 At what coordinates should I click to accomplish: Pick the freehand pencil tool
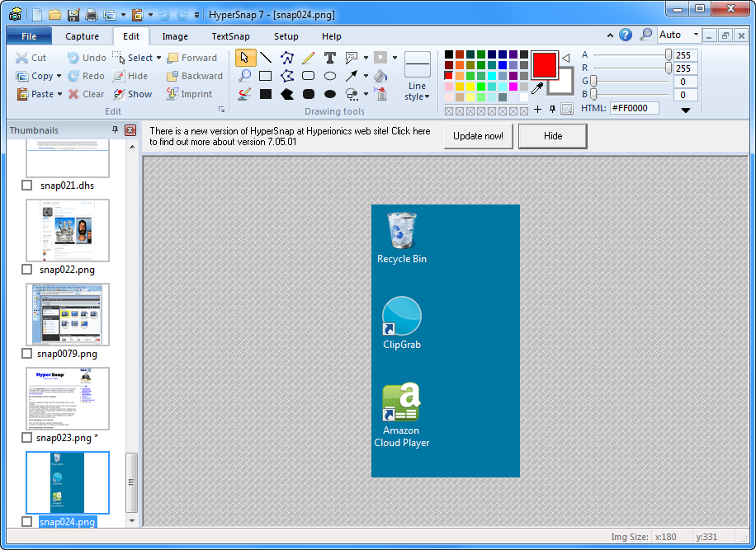pos(309,58)
